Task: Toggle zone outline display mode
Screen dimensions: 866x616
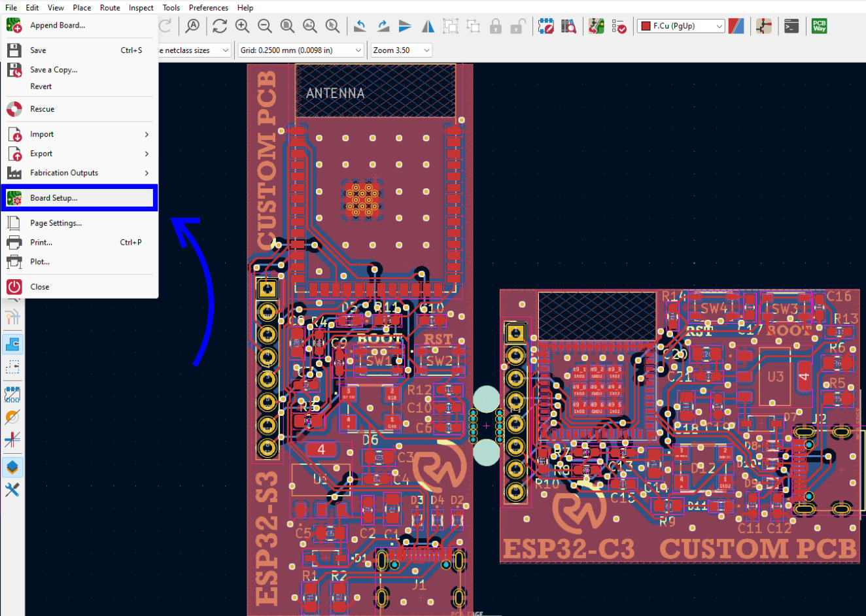Action: [12, 366]
